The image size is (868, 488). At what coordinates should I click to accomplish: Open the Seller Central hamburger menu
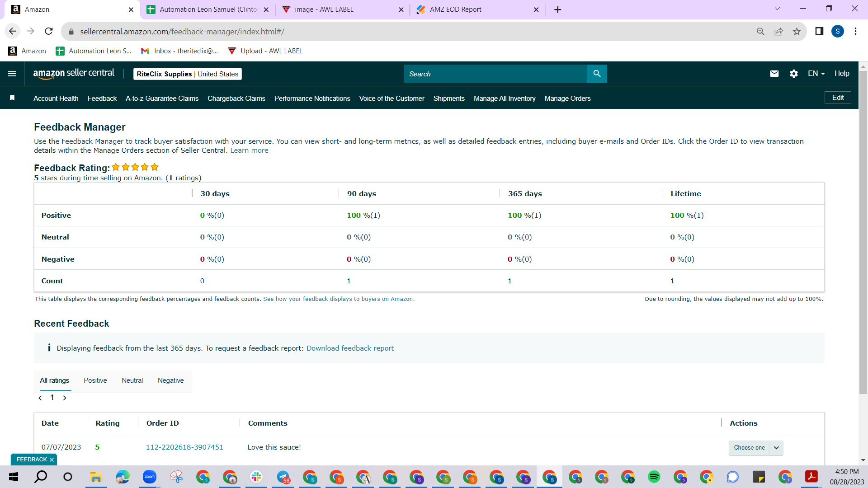(x=12, y=74)
